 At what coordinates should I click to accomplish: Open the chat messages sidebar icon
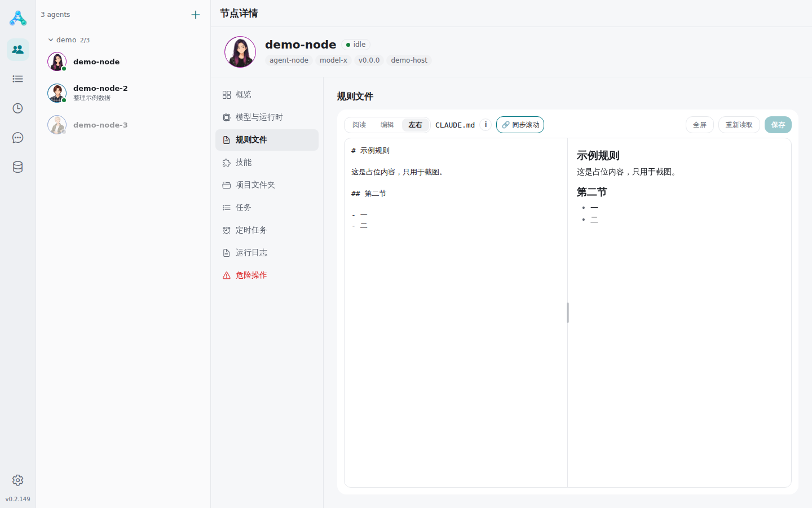pyautogui.click(x=18, y=138)
